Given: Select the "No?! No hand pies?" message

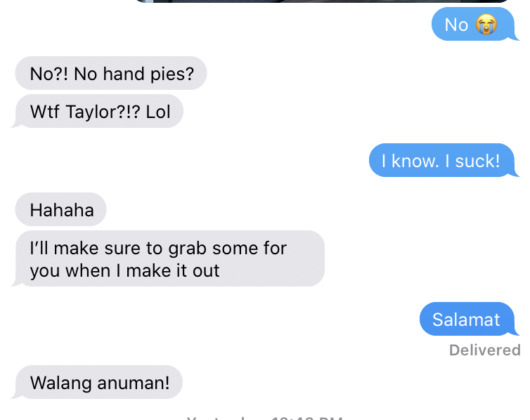Looking at the screenshot, I should [x=111, y=73].
